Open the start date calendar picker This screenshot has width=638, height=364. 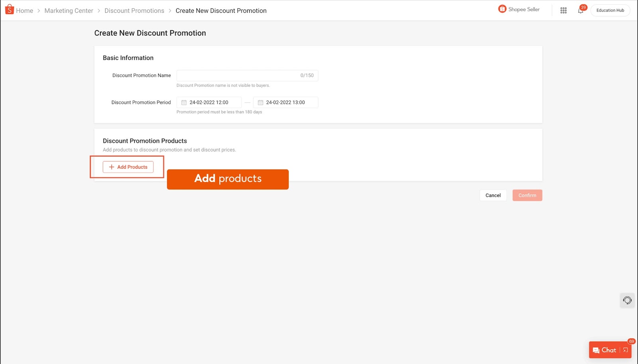click(183, 102)
